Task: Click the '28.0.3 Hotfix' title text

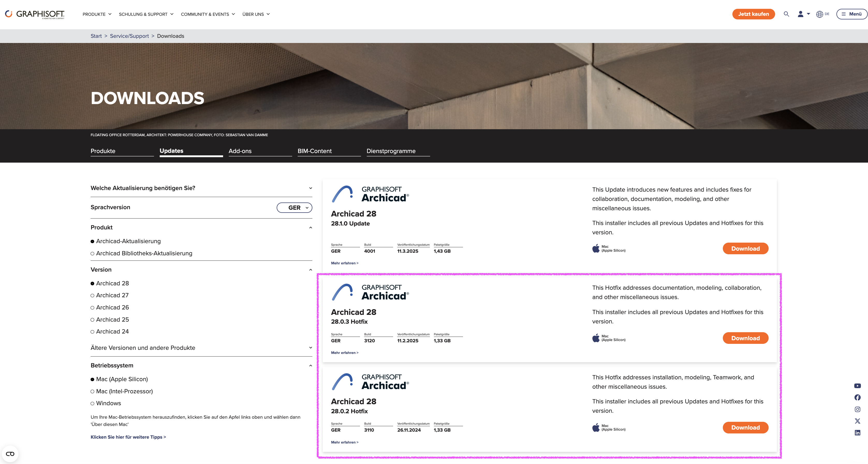Action: [x=349, y=322]
